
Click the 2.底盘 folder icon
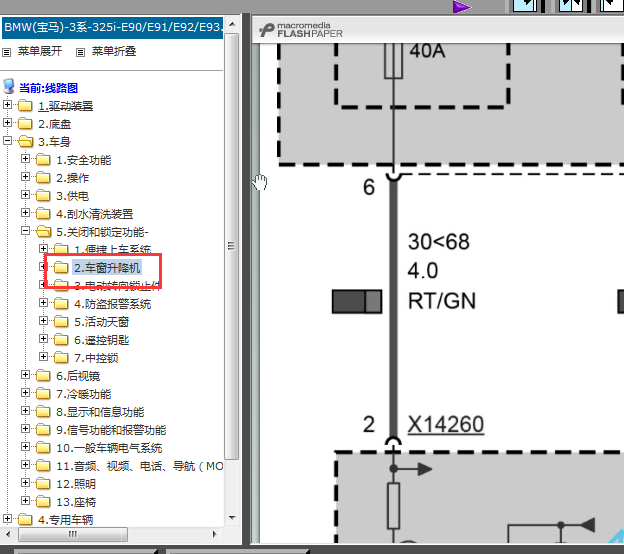tap(25, 123)
